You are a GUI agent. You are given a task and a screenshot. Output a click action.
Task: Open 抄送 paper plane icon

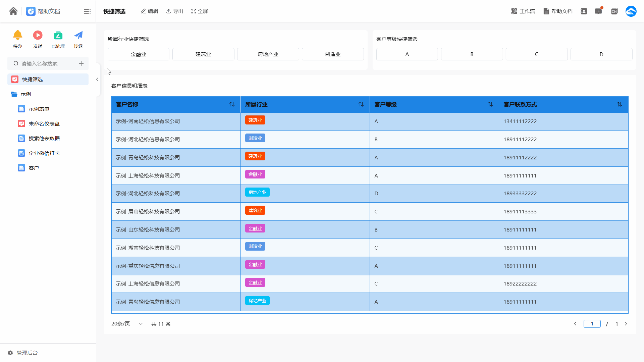click(x=78, y=35)
